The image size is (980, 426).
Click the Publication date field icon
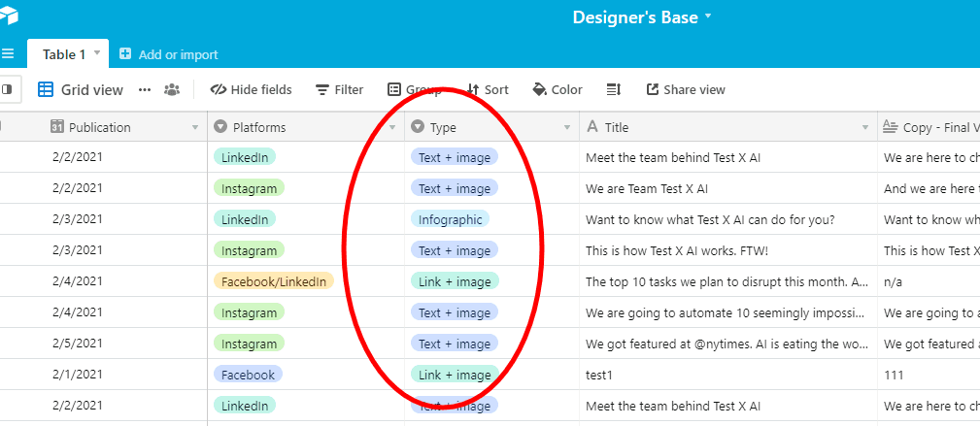pyautogui.click(x=57, y=127)
